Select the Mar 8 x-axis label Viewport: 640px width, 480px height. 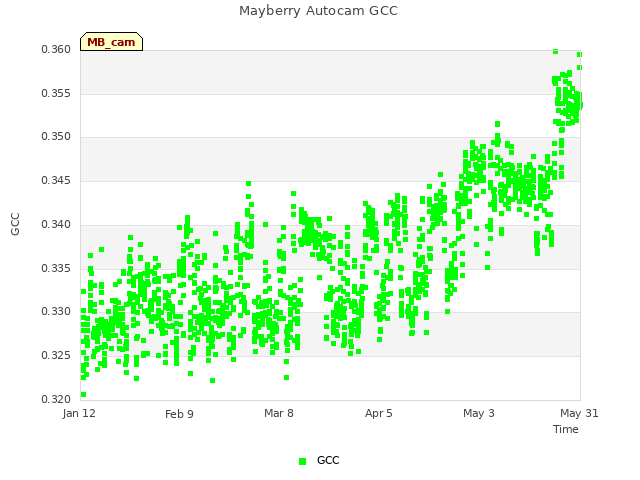(279, 413)
